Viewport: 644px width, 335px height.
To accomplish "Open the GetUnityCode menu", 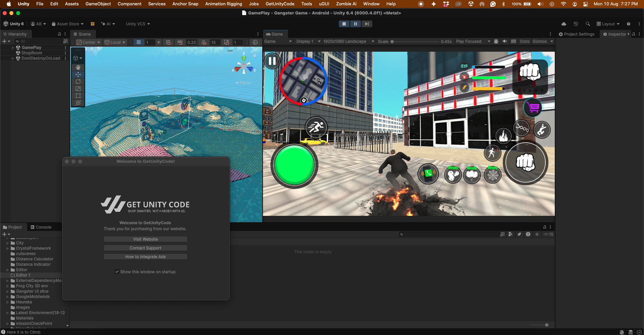I will (280, 4).
